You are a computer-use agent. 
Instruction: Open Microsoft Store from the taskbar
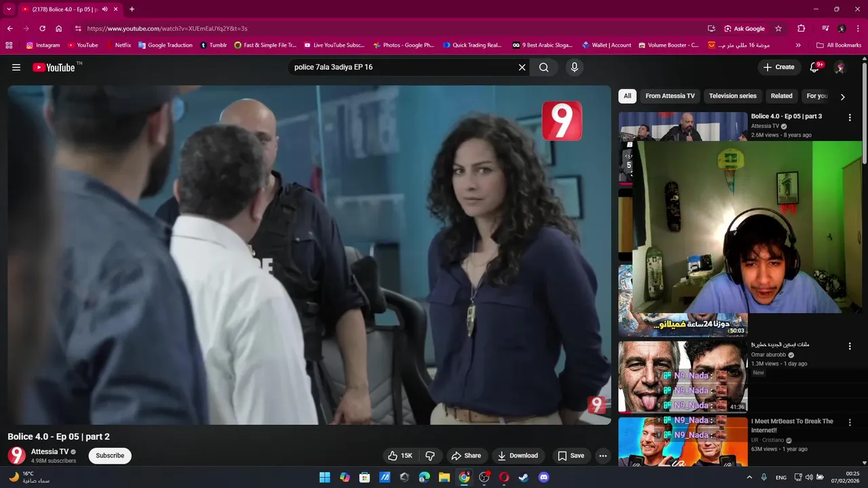tap(365, 477)
